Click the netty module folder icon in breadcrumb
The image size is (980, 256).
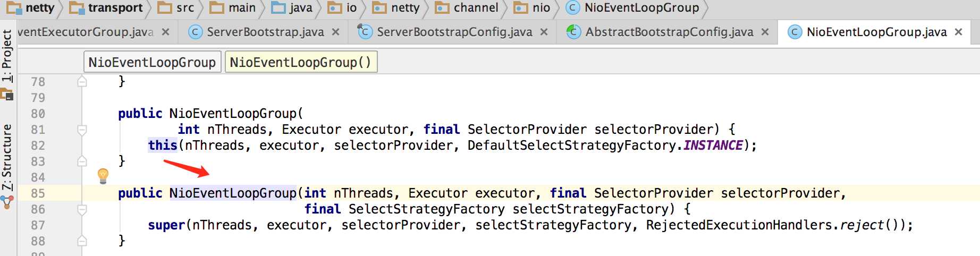14,7
